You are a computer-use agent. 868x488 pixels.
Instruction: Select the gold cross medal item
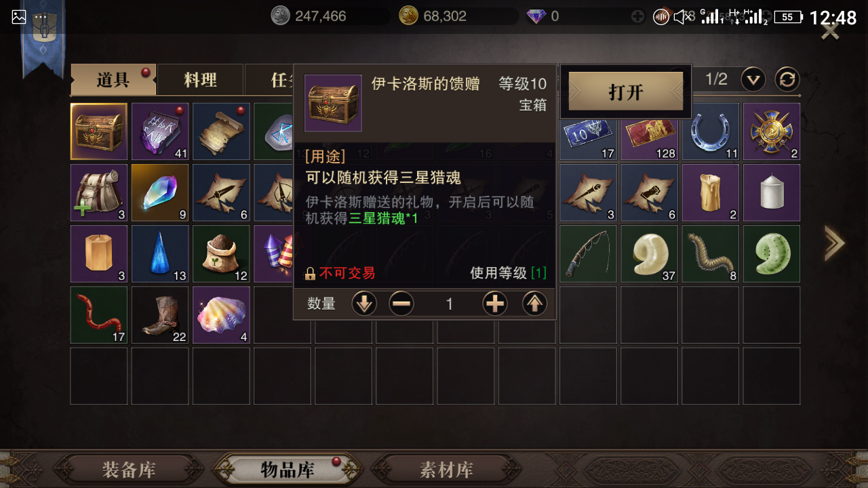(x=772, y=131)
